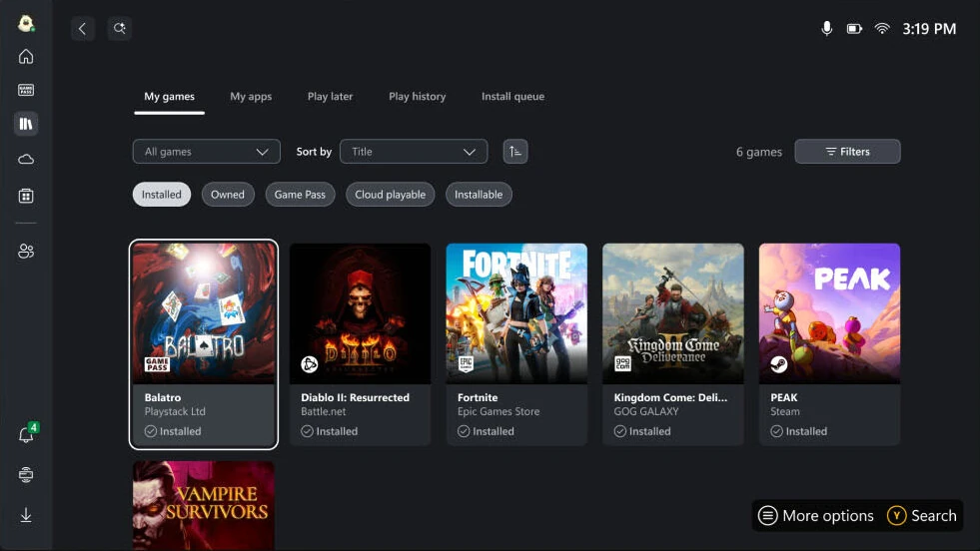
Task: Switch to the Play later tab
Action: 330,97
